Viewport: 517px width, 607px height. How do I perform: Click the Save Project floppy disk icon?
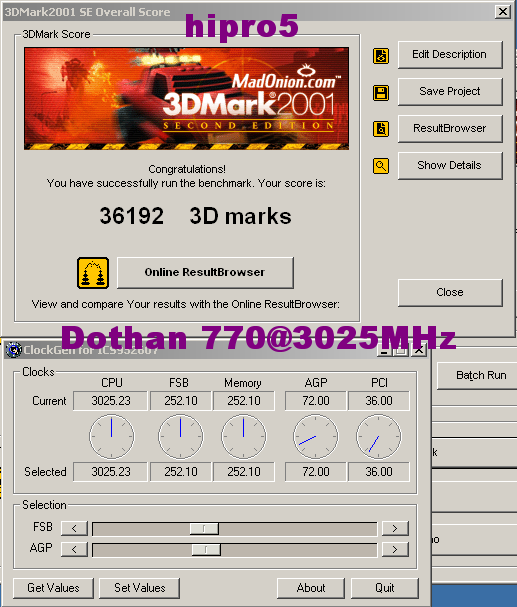pos(381,93)
